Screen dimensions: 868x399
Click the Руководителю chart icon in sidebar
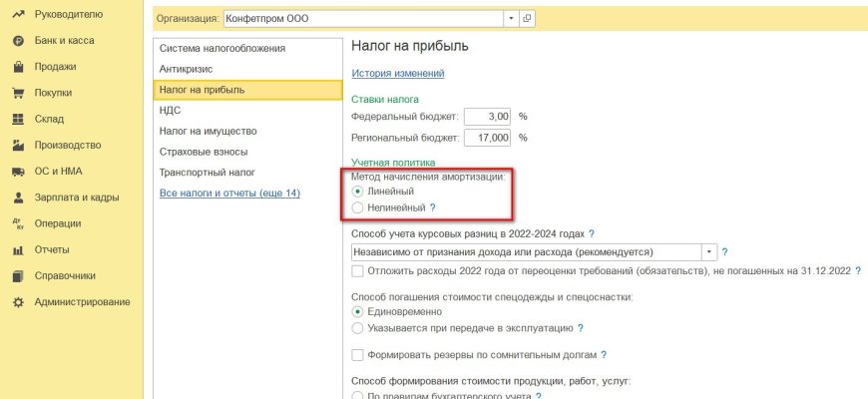tap(17, 16)
